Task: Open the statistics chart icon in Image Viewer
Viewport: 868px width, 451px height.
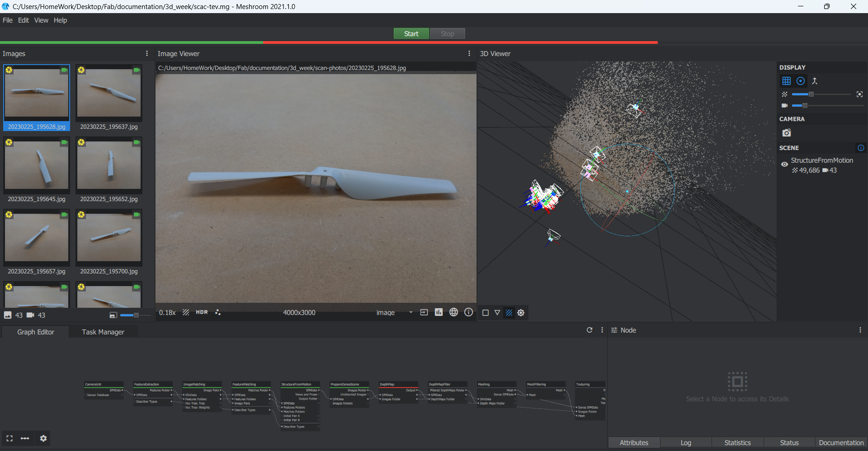Action: tap(439, 312)
